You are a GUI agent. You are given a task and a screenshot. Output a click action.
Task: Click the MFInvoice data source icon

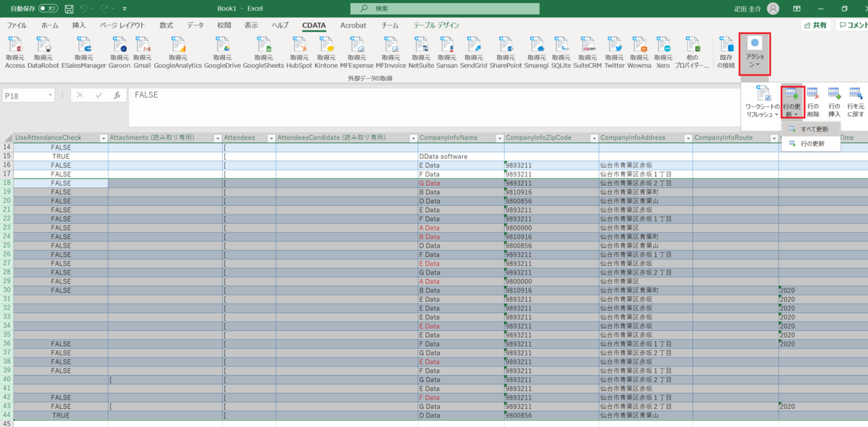pos(391,44)
